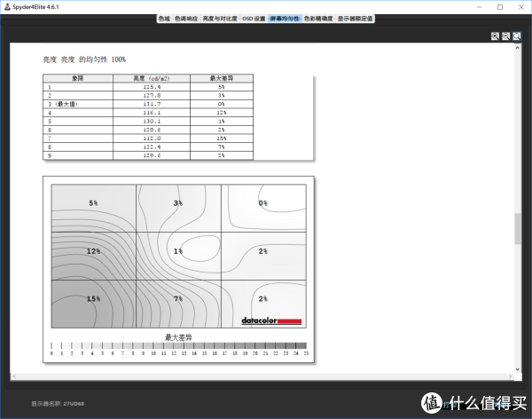Open the 色彩精确度 tab
Viewport: 532px width, 419px height.
(318, 19)
